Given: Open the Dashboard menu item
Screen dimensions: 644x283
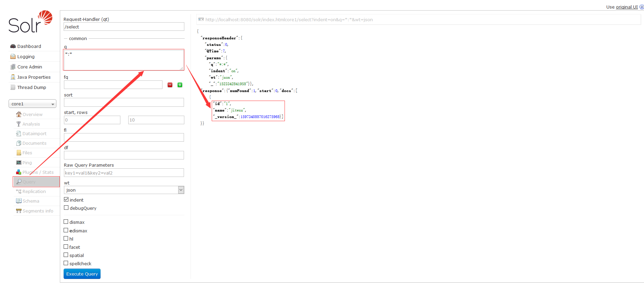Looking at the screenshot, I should (29, 46).
